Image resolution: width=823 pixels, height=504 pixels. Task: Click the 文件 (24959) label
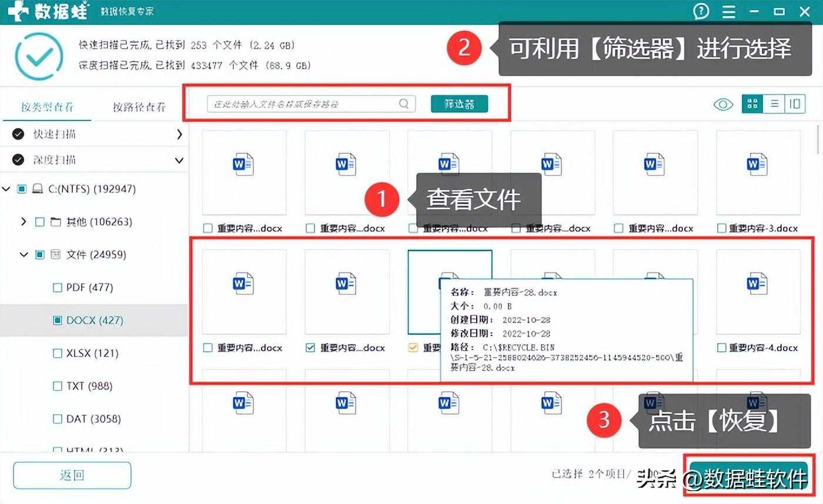click(x=96, y=255)
